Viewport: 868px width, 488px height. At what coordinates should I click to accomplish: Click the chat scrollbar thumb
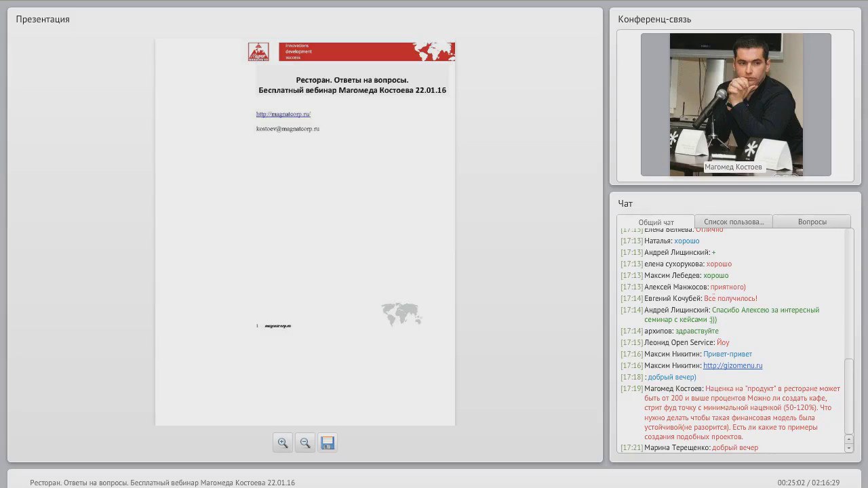point(848,396)
